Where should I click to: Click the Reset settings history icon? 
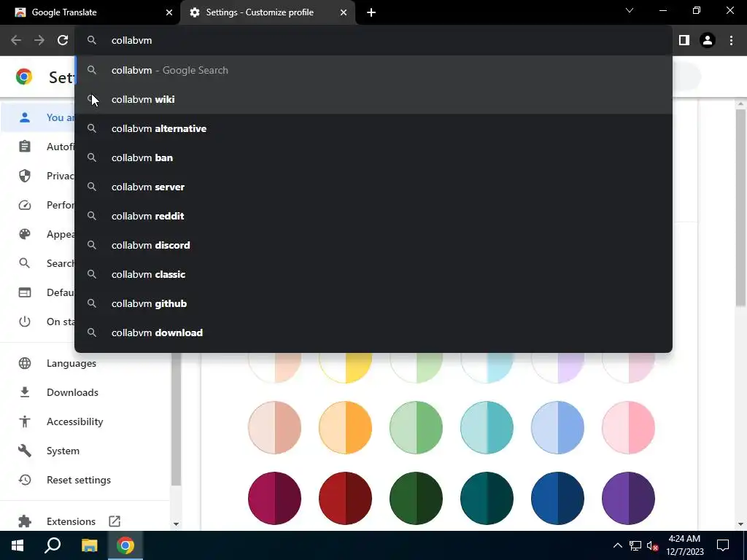point(25,480)
